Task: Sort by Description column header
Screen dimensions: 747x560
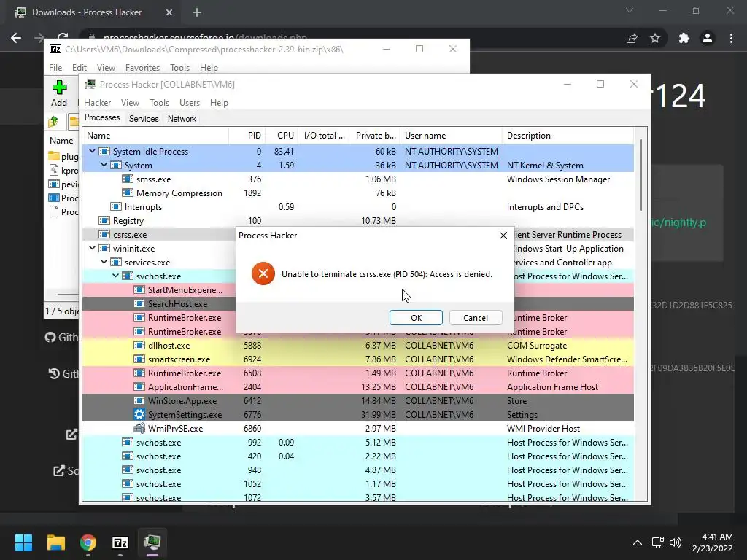Action: click(x=568, y=135)
